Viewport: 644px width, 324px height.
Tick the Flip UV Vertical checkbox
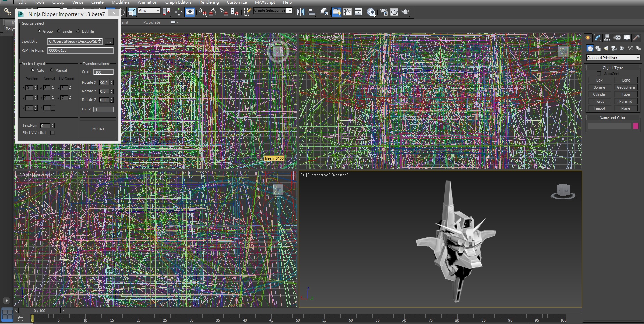point(52,133)
